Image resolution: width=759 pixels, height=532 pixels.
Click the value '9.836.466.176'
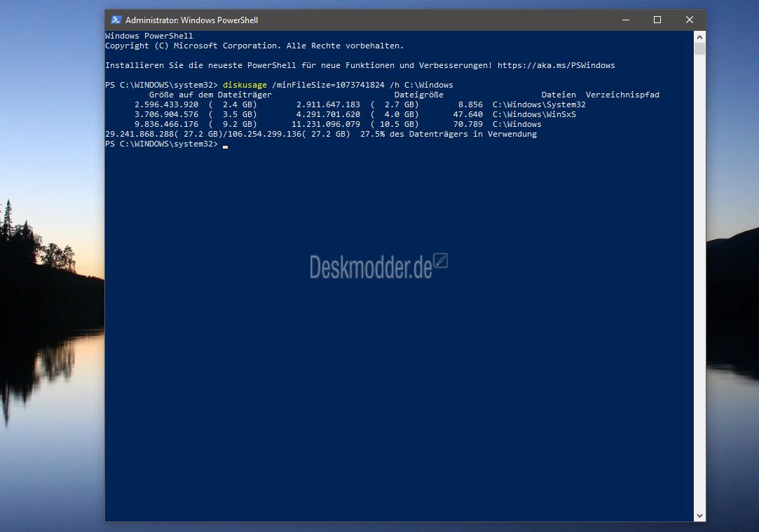pos(166,124)
